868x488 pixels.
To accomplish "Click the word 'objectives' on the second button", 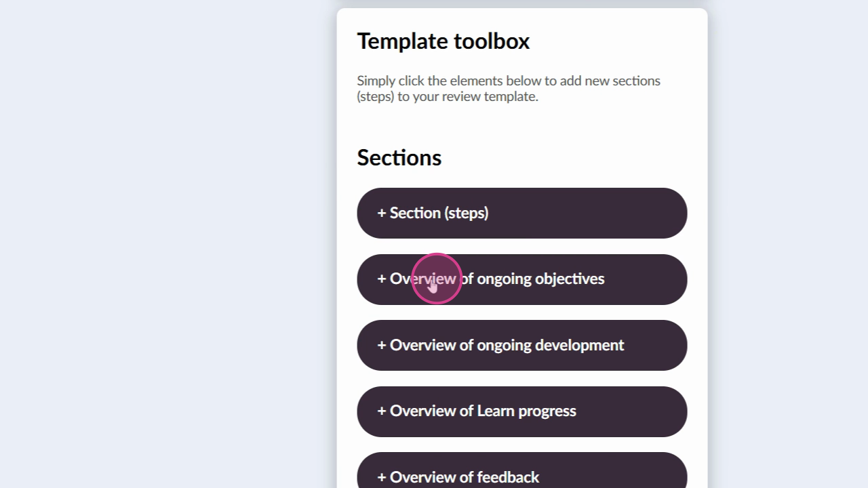I will (570, 279).
